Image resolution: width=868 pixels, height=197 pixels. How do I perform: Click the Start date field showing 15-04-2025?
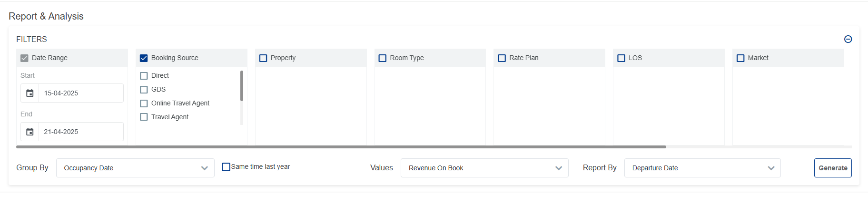(81, 93)
